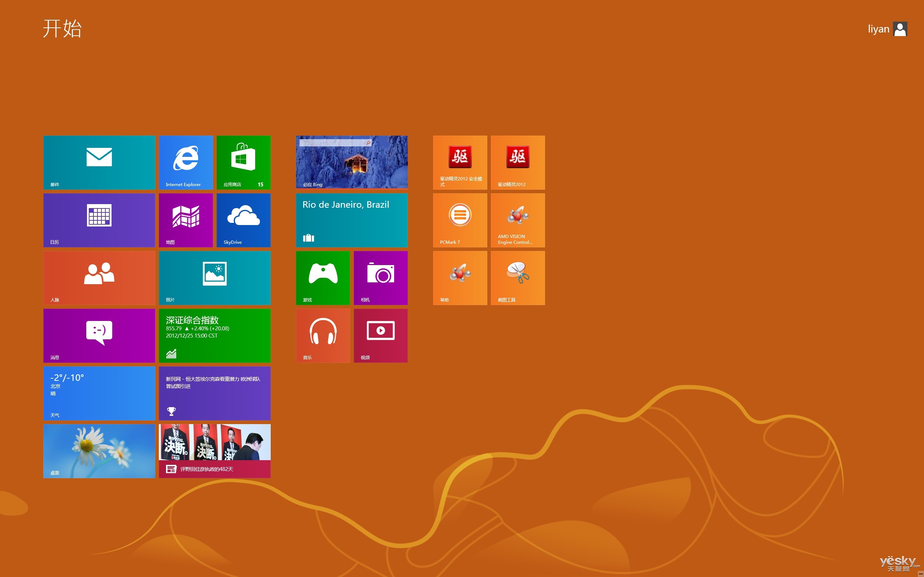Open the 视频 (Video) app
The height and width of the screenshot is (577, 924).
click(380, 335)
